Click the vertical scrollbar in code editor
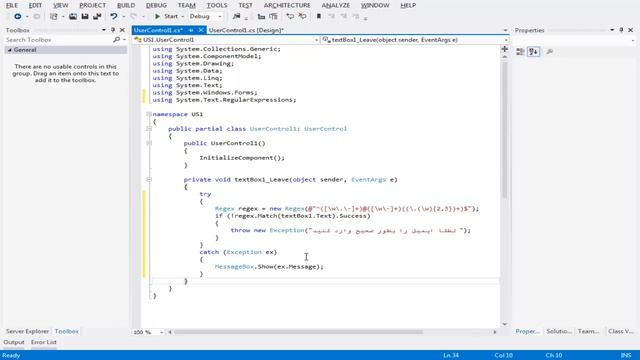 505,129
